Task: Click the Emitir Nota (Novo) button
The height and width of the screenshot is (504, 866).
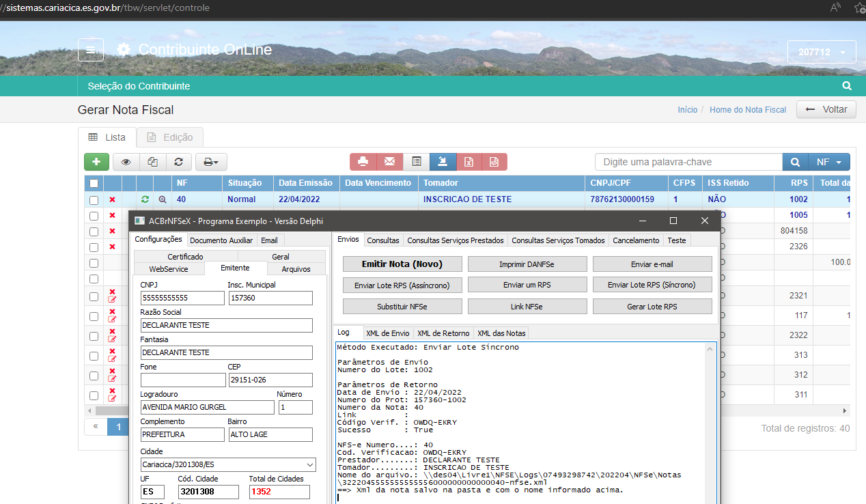Action: 402,264
